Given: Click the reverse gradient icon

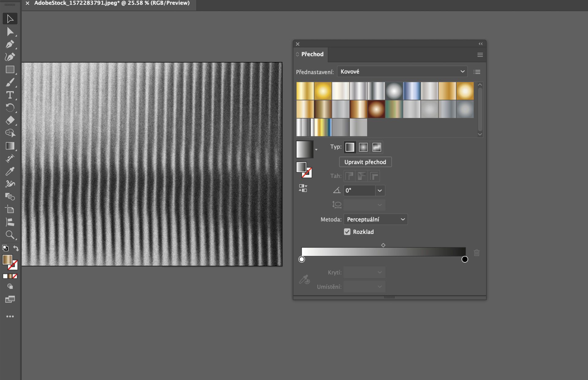Looking at the screenshot, I should pyautogui.click(x=303, y=188).
